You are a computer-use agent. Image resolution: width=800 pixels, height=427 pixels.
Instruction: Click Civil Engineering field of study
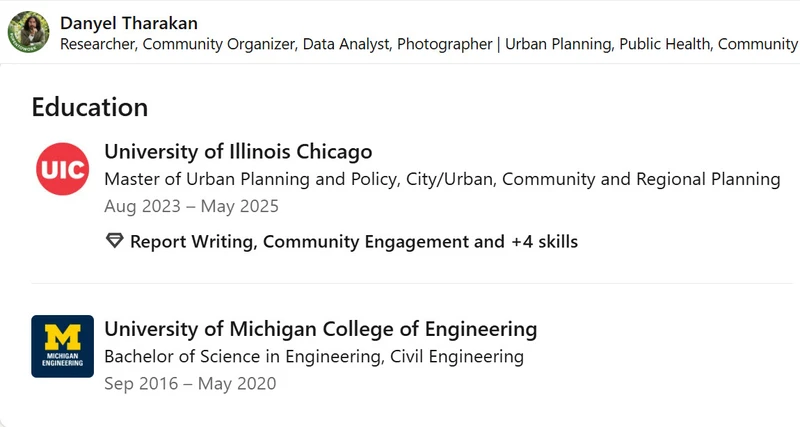(457, 356)
